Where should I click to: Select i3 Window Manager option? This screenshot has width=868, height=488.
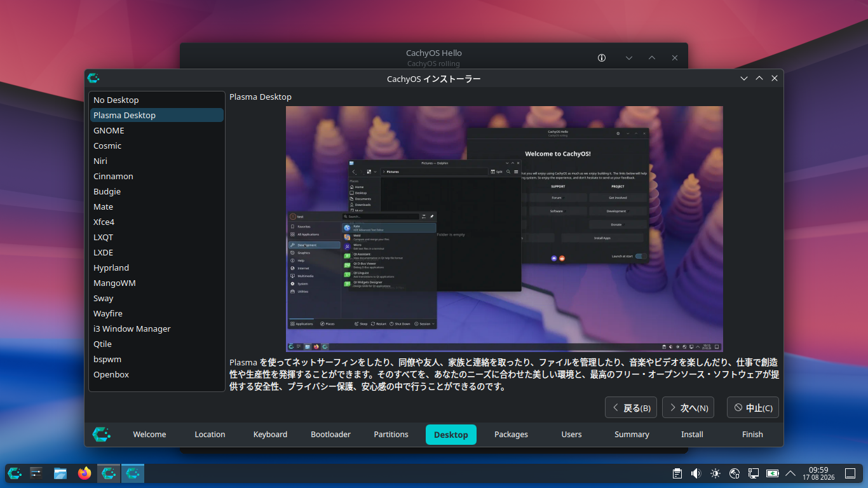(x=156, y=329)
